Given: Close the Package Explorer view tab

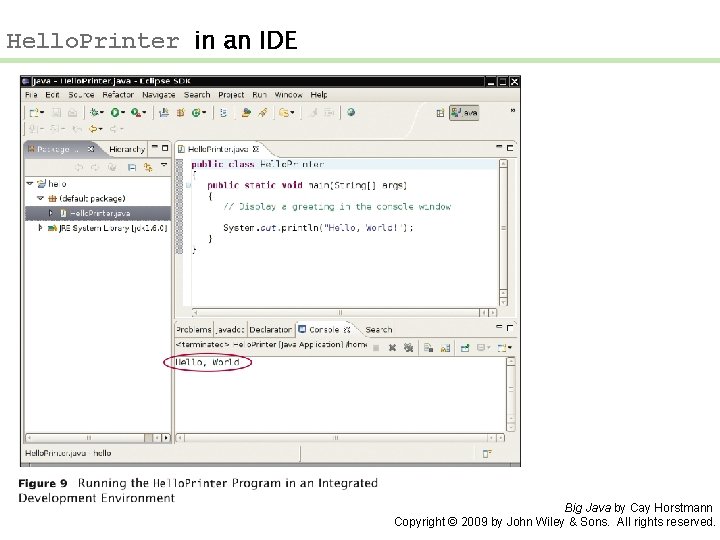Looking at the screenshot, I should coord(91,149).
